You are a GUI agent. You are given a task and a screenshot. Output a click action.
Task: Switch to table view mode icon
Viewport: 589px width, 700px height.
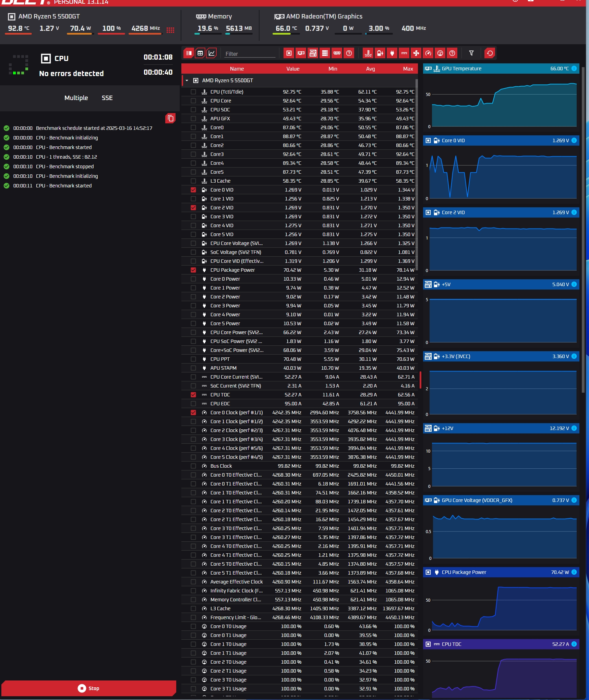point(200,53)
